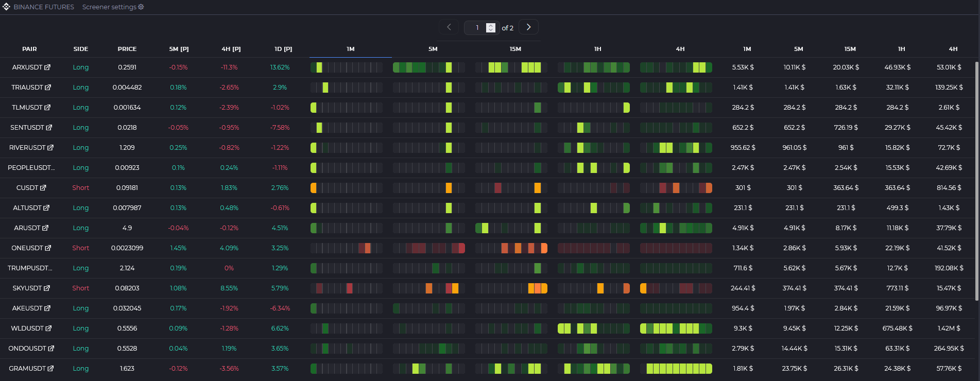The image size is (980, 381).
Task: Open ARXUSDT external link icon
Action: (x=47, y=67)
